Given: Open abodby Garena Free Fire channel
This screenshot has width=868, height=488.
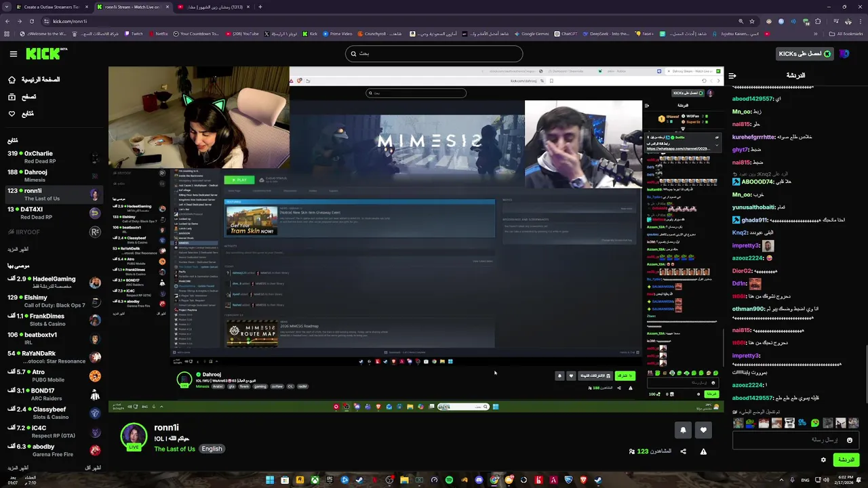Looking at the screenshot, I should tap(53, 450).
